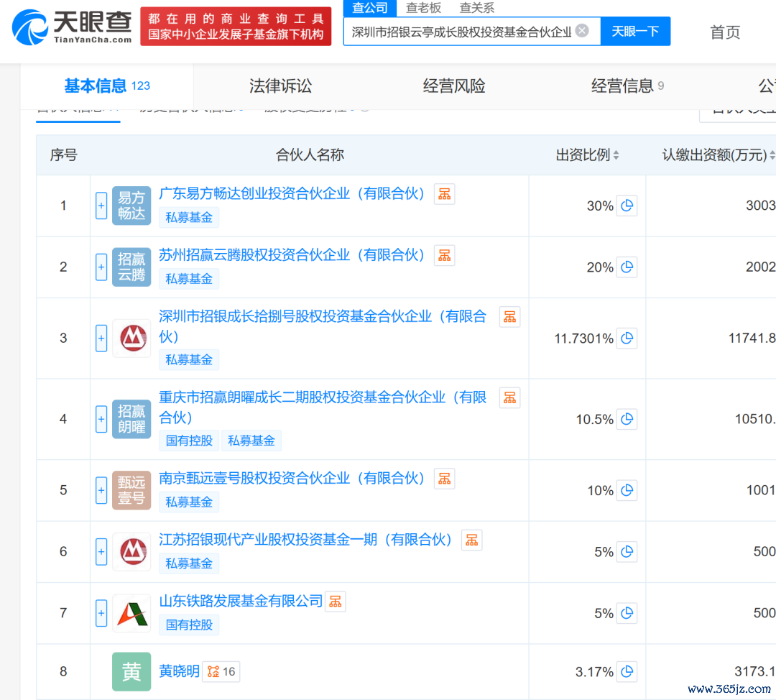The width and height of the screenshot is (776, 700).
Task: Click pie chart icon in row 7
Action: pos(627,613)
